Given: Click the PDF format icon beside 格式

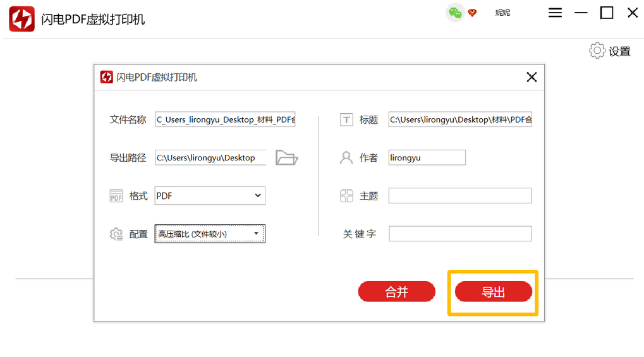Looking at the screenshot, I should coord(116,196).
